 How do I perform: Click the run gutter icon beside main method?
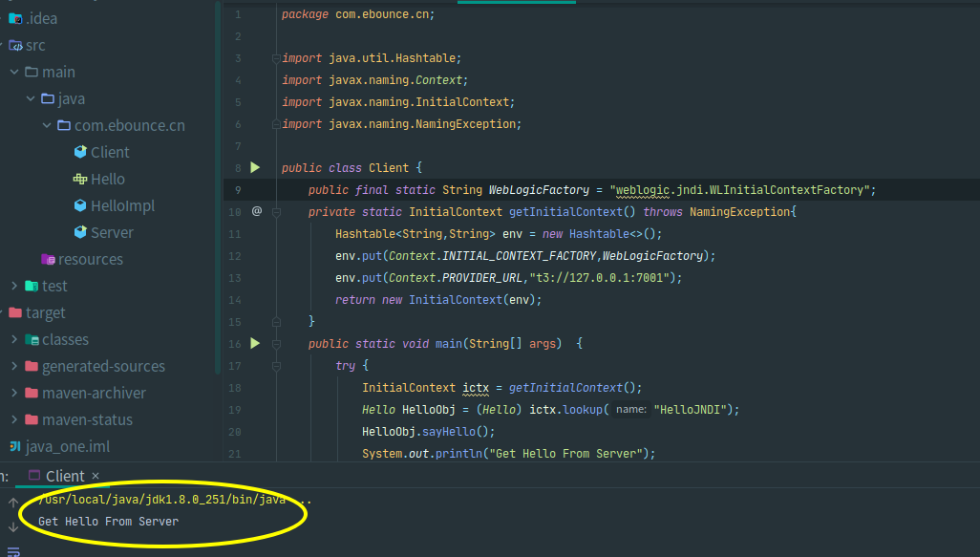(x=255, y=343)
